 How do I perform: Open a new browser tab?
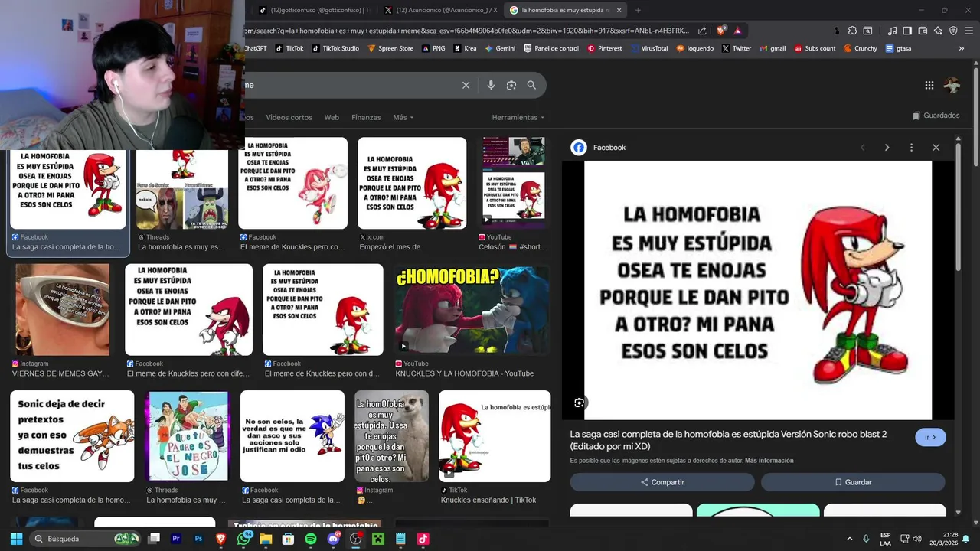(638, 10)
